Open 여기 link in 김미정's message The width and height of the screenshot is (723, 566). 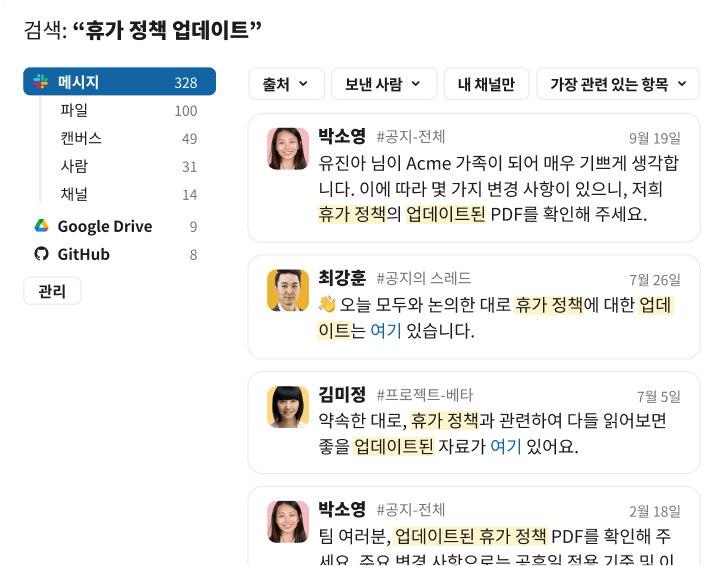click(x=506, y=446)
